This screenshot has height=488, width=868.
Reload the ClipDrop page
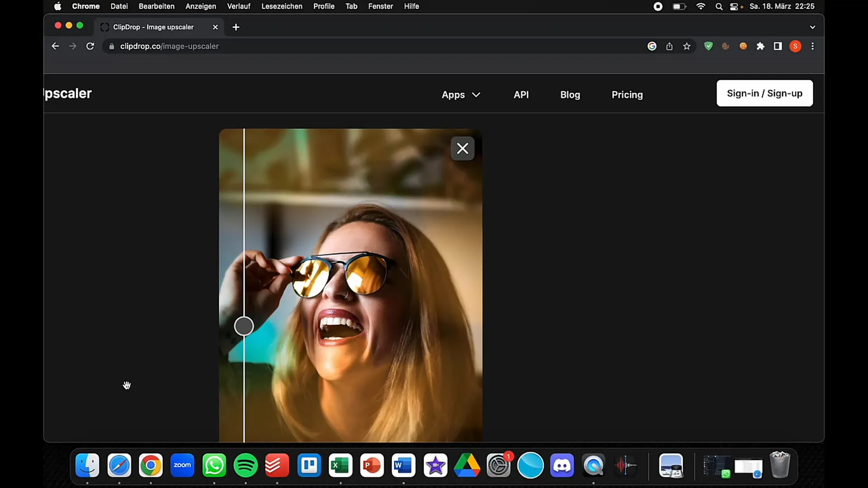[90, 46]
